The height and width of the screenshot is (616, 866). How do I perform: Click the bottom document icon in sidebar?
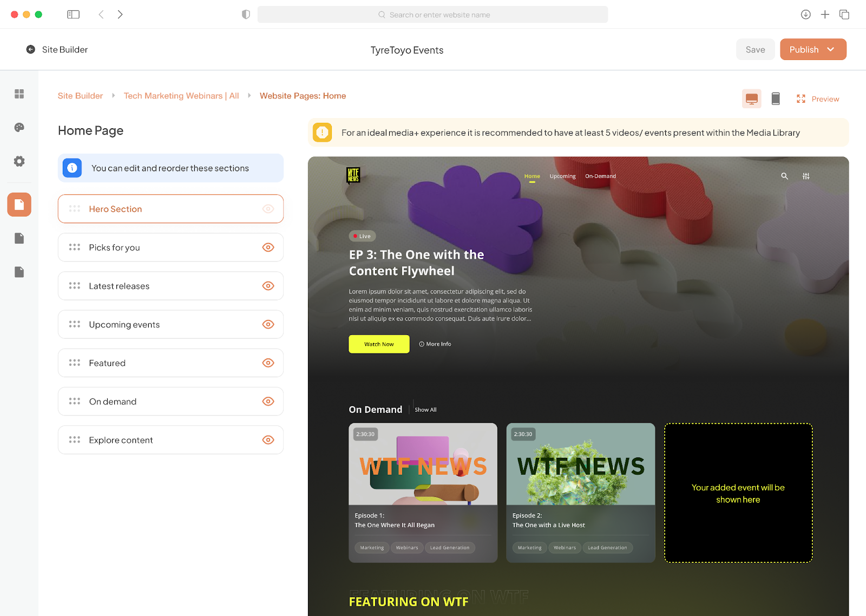click(19, 272)
